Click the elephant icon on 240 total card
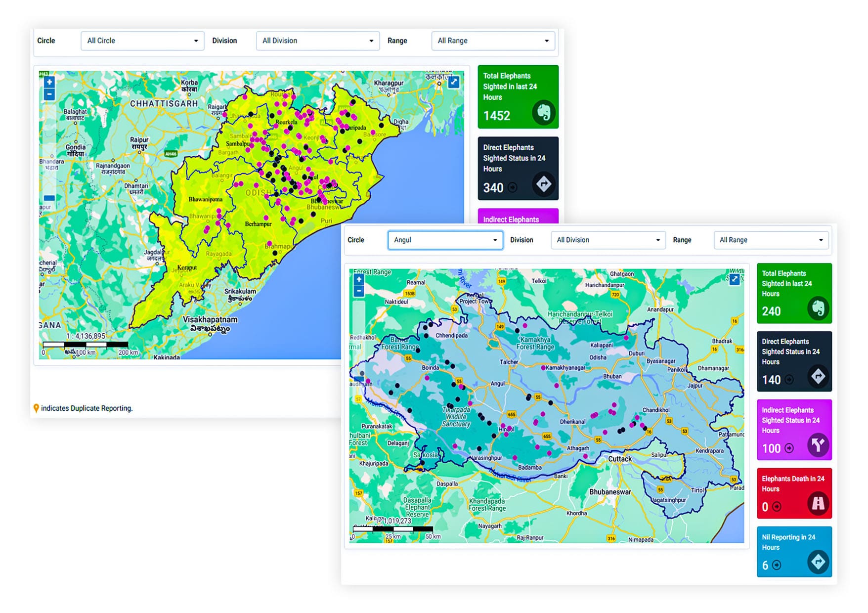 [818, 308]
